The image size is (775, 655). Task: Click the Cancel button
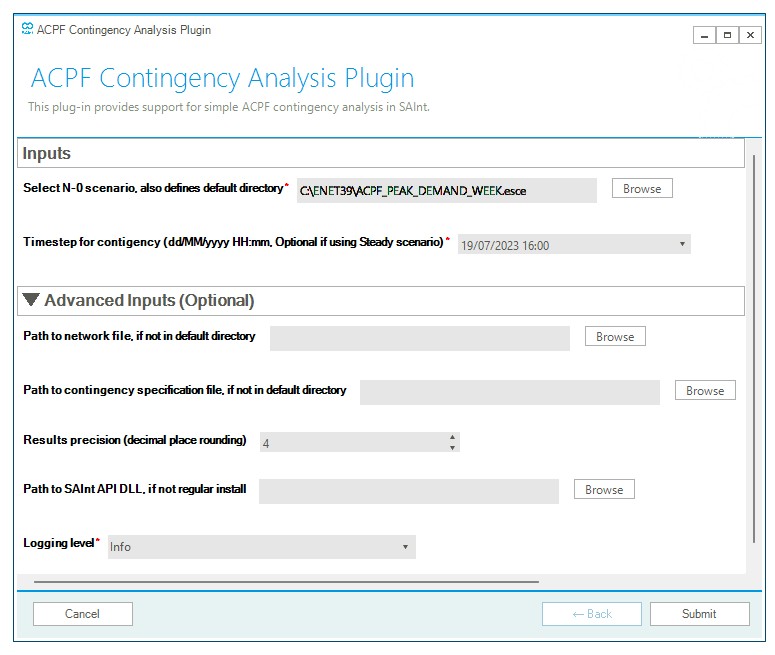tap(83, 613)
